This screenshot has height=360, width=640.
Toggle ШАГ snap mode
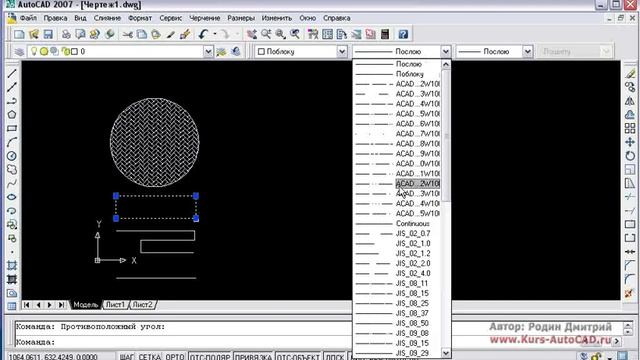click(127, 357)
